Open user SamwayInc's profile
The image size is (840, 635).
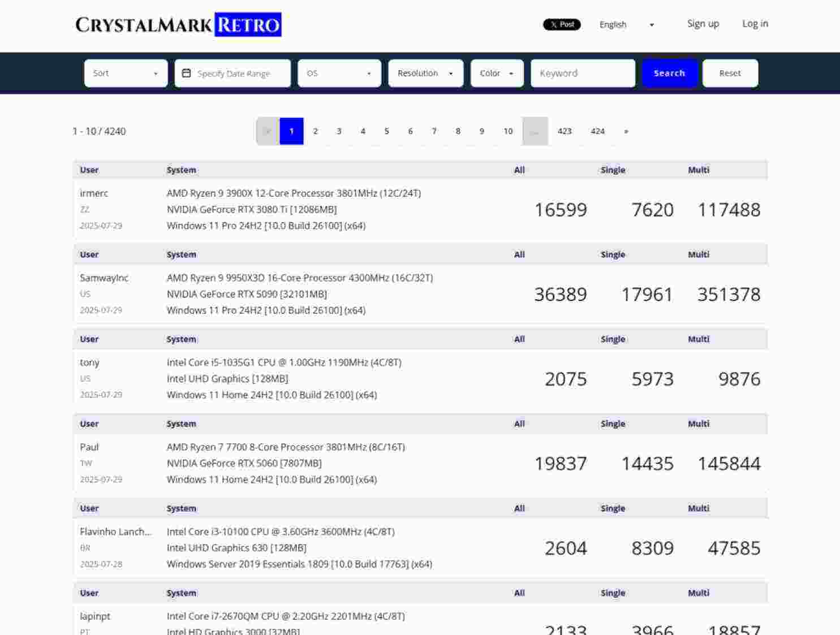(104, 278)
